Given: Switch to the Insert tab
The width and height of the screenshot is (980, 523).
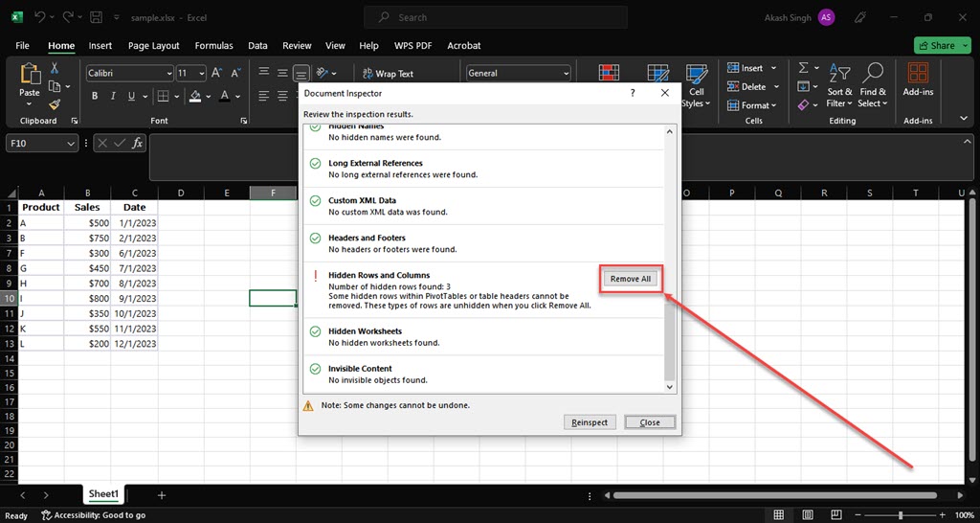Looking at the screenshot, I should coord(100,46).
